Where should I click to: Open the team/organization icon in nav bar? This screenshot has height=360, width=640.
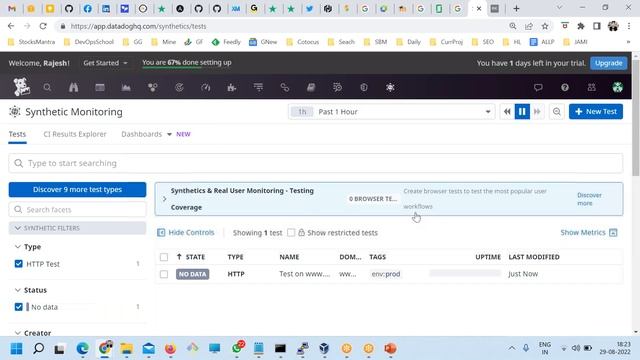point(591,87)
